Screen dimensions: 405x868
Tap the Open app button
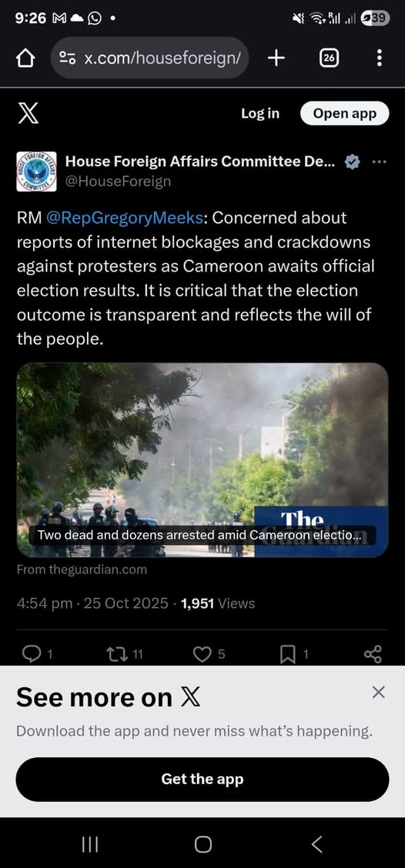pyautogui.click(x=345, y=113)
